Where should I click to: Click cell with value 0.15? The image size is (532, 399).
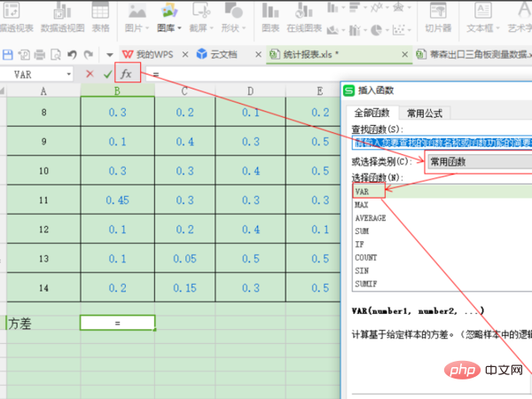pos(184,288)
